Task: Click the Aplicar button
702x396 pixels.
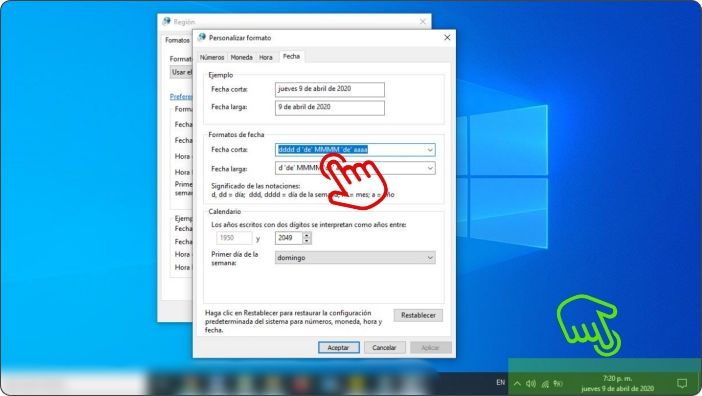Action: tap(430, 348)
